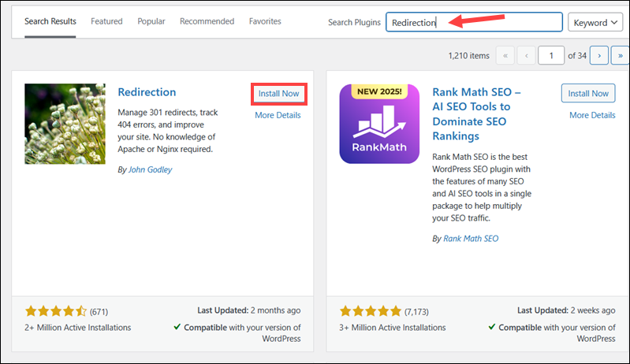
Task: Open the Redirection plugin thumbnail
Action: [65, 124]
